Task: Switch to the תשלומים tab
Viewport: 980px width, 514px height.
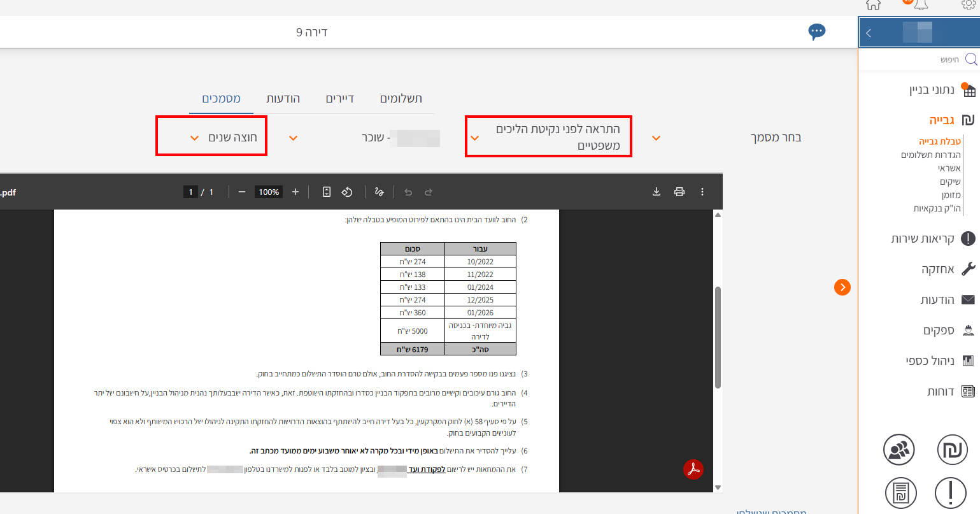Action: pos(401,99)
